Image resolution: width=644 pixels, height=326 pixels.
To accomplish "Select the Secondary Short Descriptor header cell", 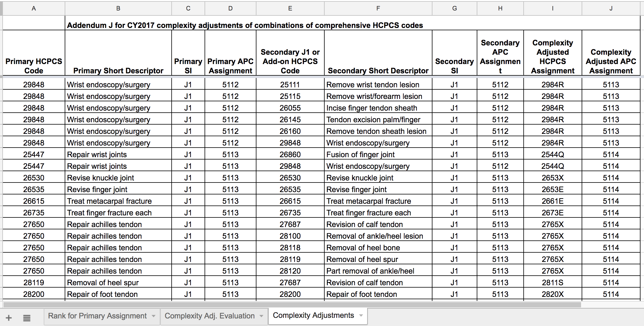I will coord(378,71).
